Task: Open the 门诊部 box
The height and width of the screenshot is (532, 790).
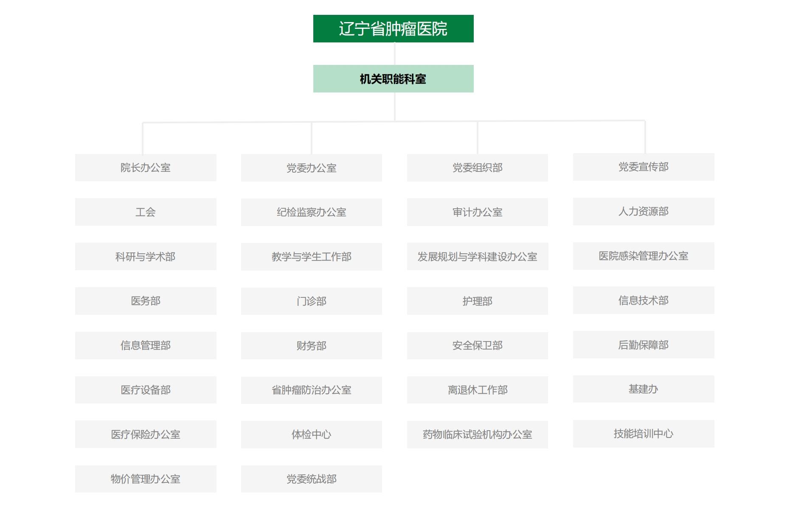Action: coord(312,301)
